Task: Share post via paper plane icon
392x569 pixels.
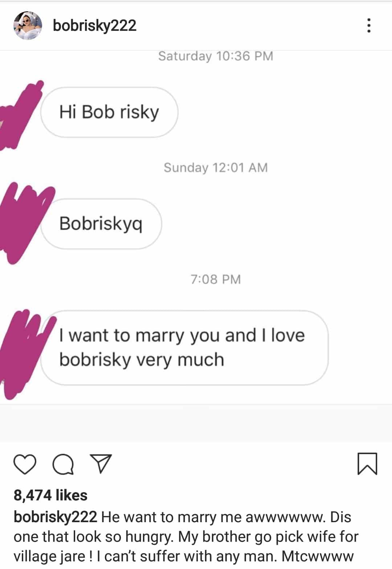Action: pyautogui.click(x=101, y=464)
